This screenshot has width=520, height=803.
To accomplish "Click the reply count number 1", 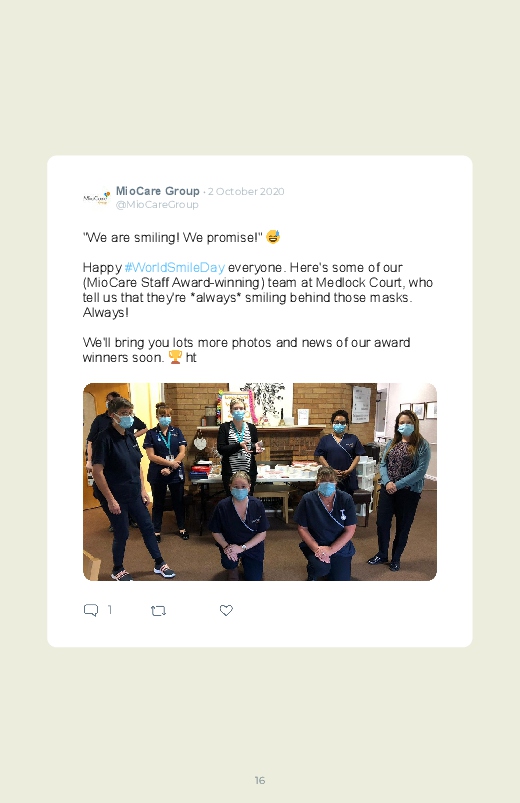I will (110, 609).
